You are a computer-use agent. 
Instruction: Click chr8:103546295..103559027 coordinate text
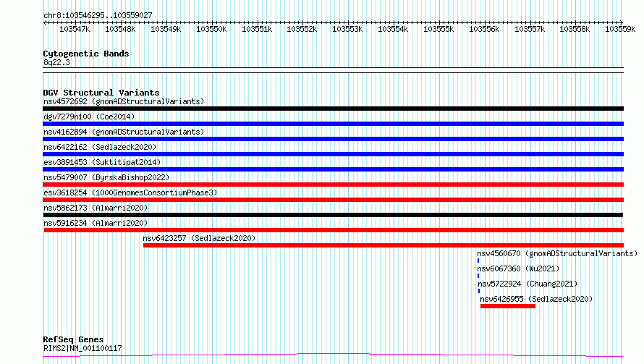[x=98, y=15]
